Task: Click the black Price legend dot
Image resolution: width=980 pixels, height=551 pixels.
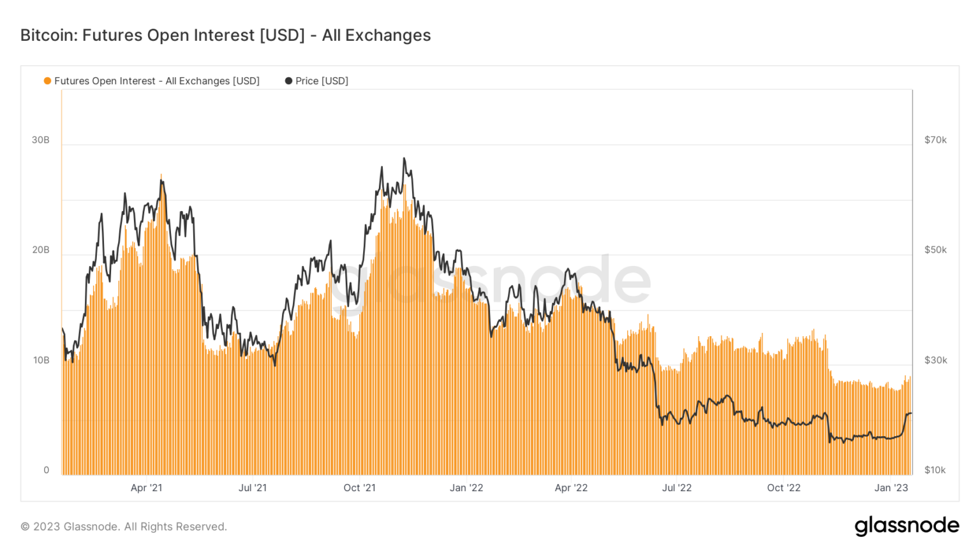Action: pyautogui.click(x=288, y=81)
